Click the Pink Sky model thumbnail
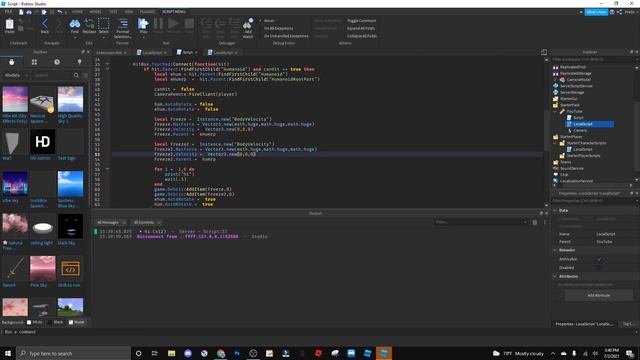The height and width of the screenshot is (360, 640). [x=42, y=269]
